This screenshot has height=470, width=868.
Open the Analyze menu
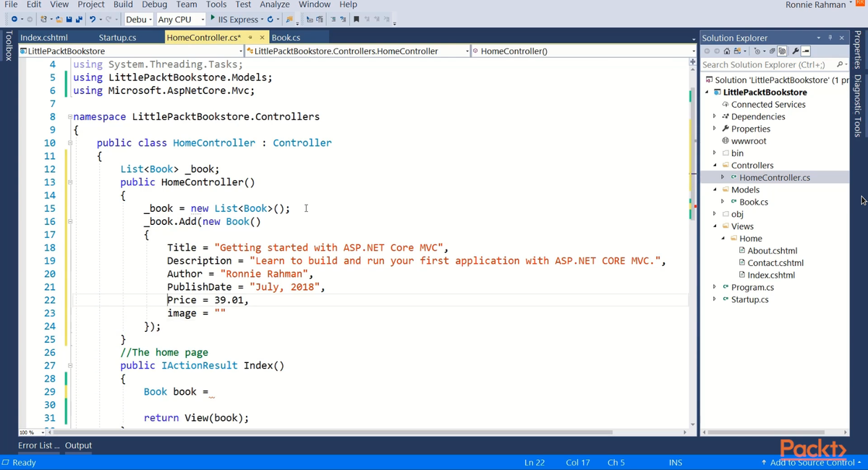coord(275,4)
